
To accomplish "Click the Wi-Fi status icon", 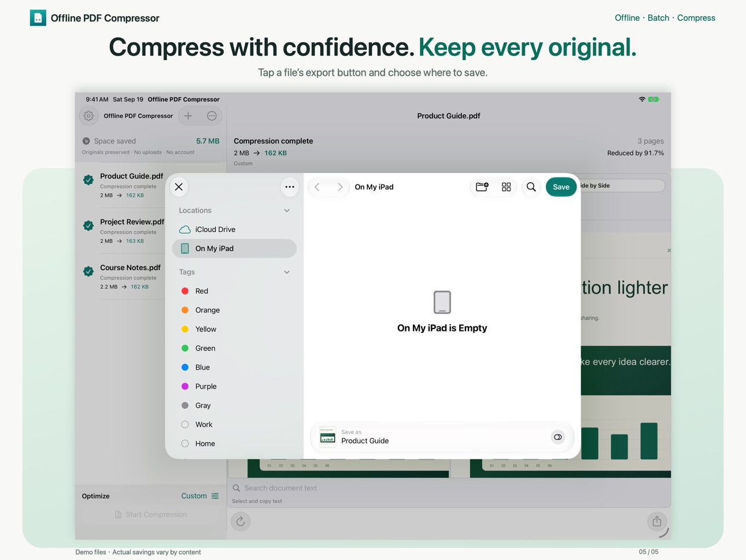I will click(x=642, y=100).
